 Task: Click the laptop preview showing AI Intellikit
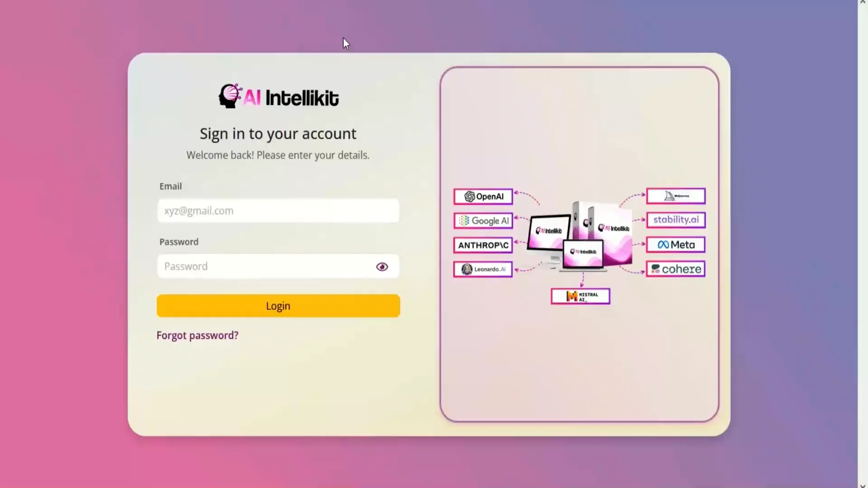coord(583,253)
